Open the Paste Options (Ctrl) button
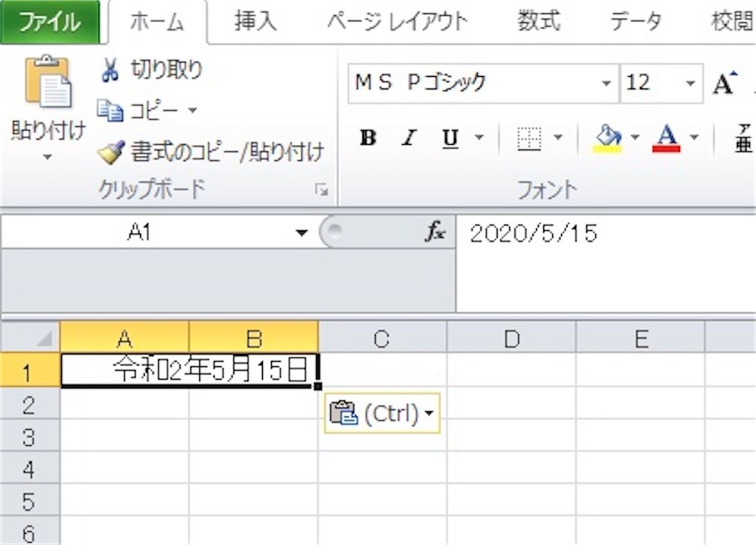The height and width of the screenshot is (545, 756). click(x=382, y=414)
